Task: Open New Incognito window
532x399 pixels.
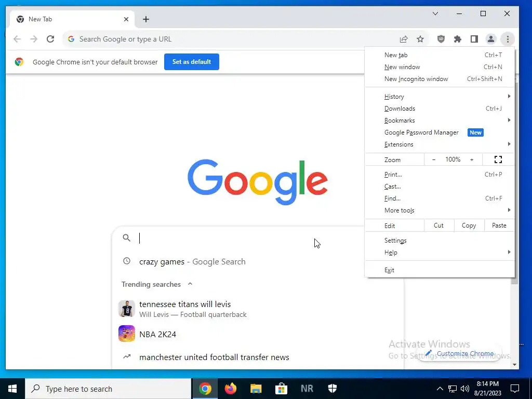Action: pos(440,79)
